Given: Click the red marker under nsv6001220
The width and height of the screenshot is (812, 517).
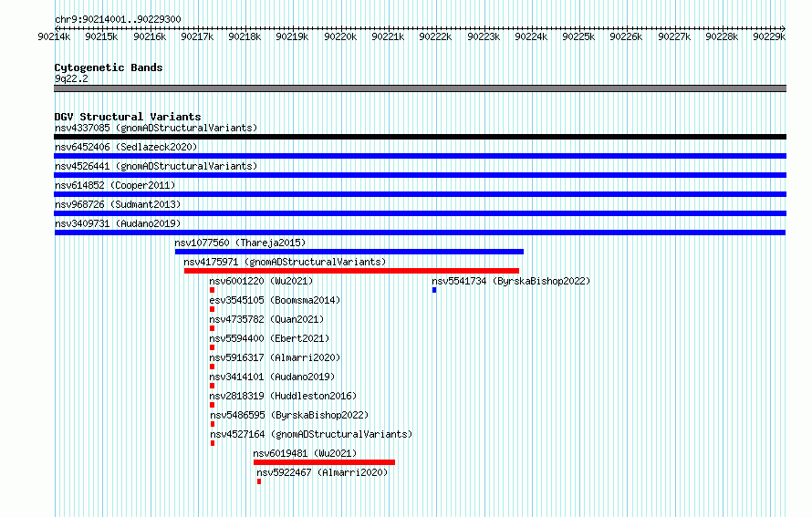Looking at the screenshot, I should click(212, 290).
